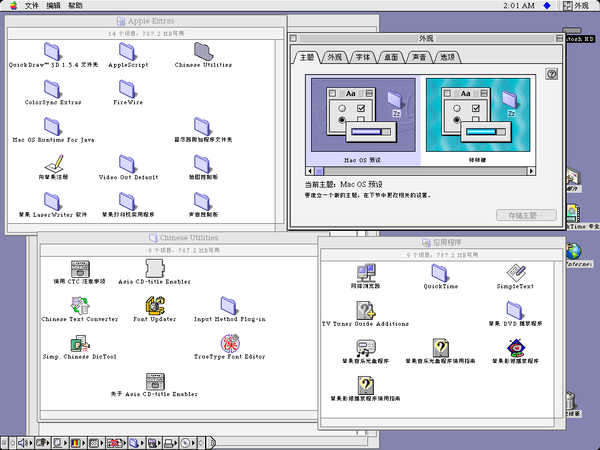
Task: Open the 编辑 Edit menu
Action: tap(53, 5)
